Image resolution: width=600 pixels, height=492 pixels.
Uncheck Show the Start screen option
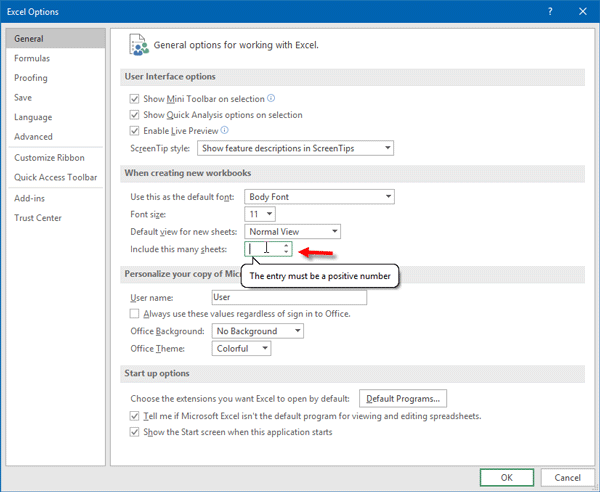pyautogui.click(x=134, y=432)
